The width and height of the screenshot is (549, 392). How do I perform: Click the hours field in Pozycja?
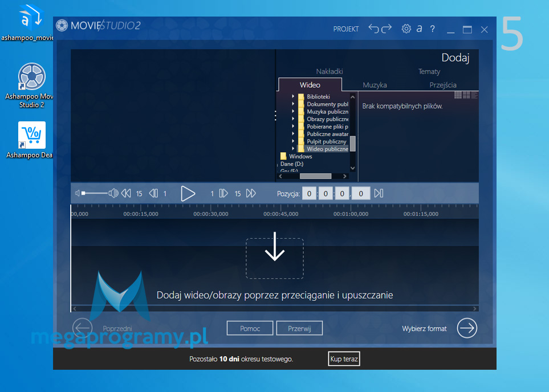(x=309, y=194)
